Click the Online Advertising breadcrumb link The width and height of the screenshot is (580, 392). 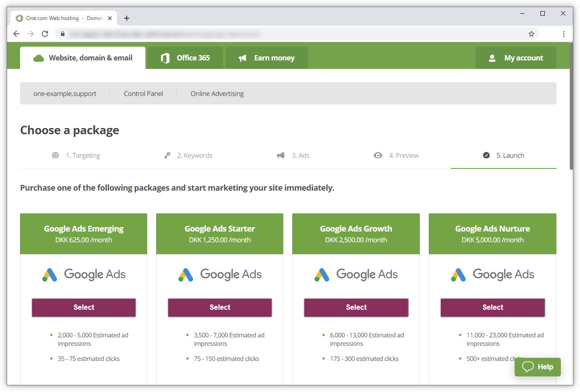coord(217,94)
